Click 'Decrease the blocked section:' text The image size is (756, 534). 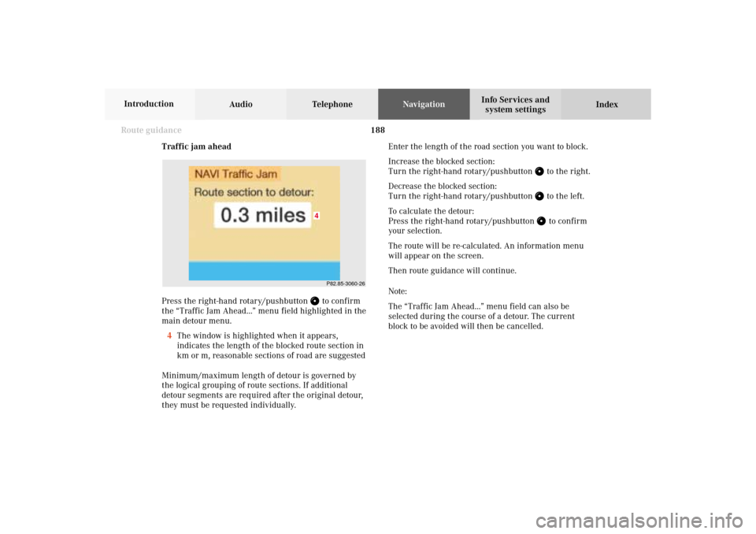[442, 186]
